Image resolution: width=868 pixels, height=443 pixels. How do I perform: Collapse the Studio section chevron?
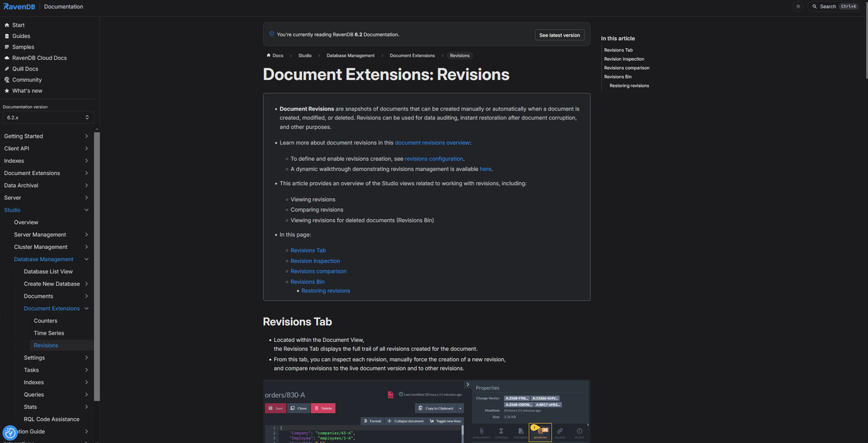click(x=87, y=210)
